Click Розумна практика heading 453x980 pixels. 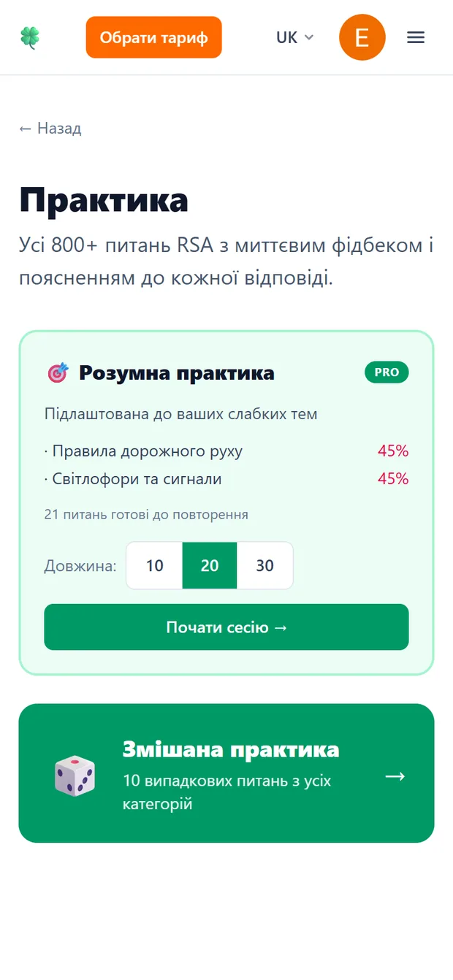click(177, 373)
